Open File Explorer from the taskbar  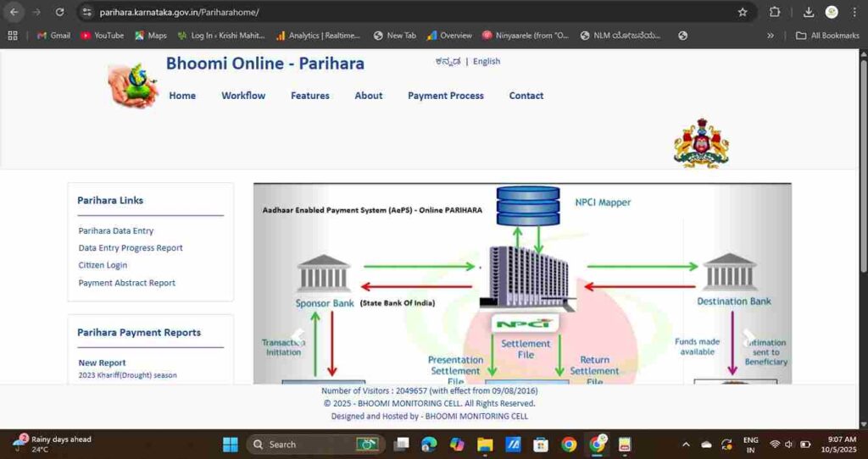tap(485, 444)
